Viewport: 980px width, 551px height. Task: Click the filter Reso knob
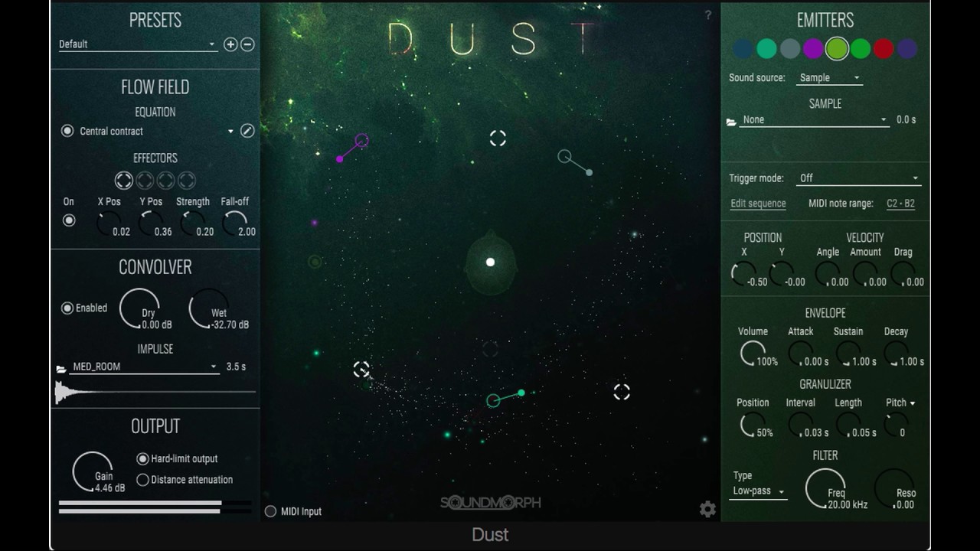point(894,489)
